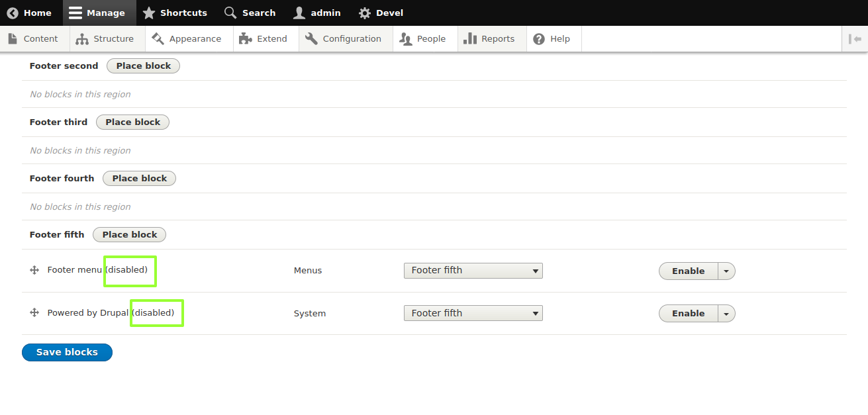Collapse toolbar with orientation toggle
This screenshot has width=868, height=415.
coord(855,39)
